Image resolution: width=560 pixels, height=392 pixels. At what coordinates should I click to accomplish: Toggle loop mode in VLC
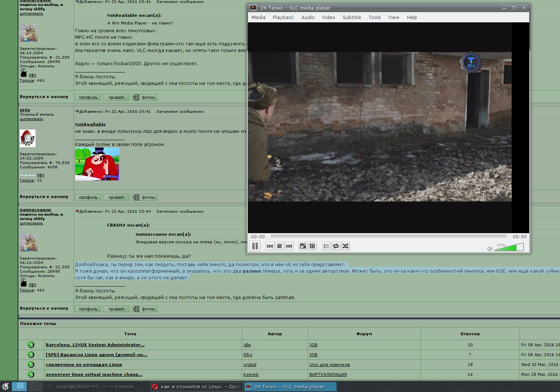[x=336, y=246]
